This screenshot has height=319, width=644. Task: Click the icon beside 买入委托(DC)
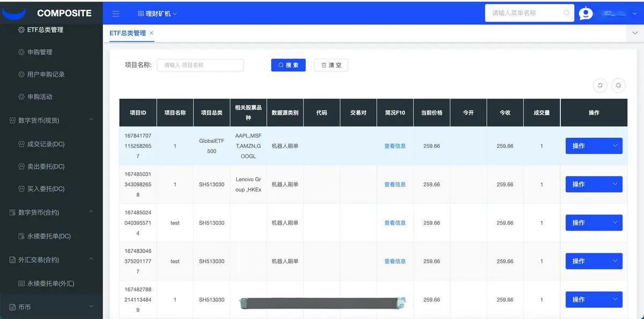click(x=21, y=189)
